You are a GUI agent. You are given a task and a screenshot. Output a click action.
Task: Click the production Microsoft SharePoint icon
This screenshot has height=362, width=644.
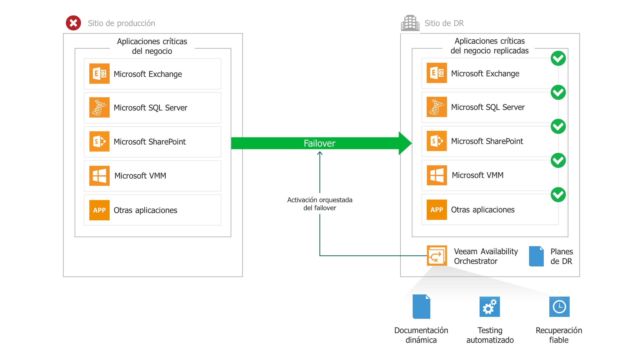pos(99,141)
